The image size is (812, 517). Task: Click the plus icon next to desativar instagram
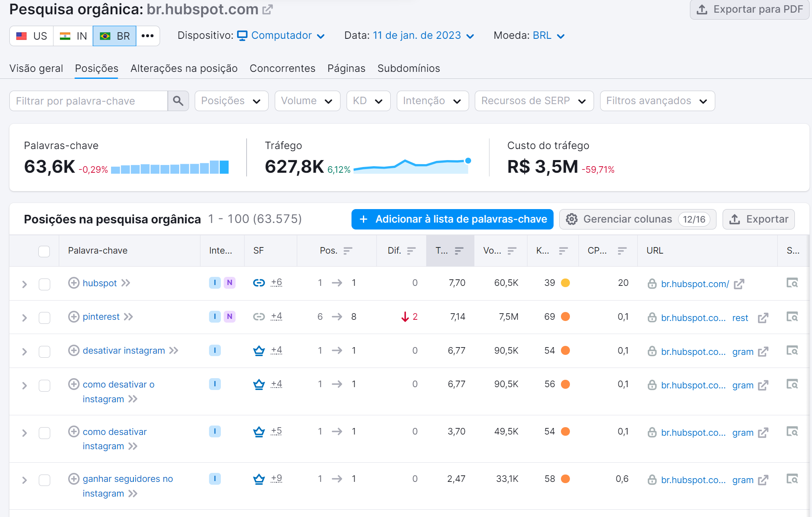73,350
